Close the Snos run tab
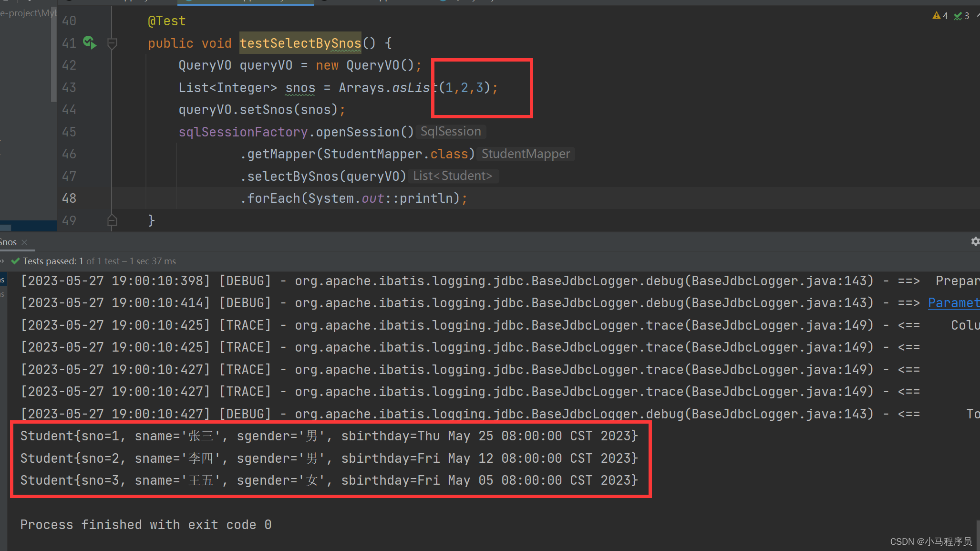This screenshot has width=980, height=551. tap(25, 242)
